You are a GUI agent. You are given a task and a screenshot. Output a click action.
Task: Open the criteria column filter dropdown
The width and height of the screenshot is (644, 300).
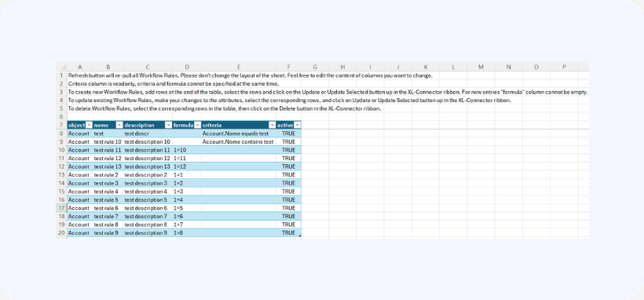[x=272, y=125]
